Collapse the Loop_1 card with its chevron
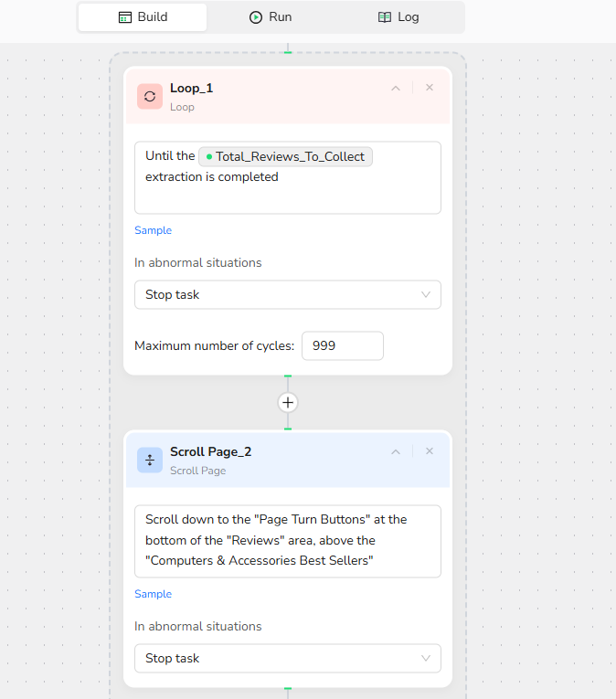The height and width of the screenshot is (699, 616). pos(396,89)
